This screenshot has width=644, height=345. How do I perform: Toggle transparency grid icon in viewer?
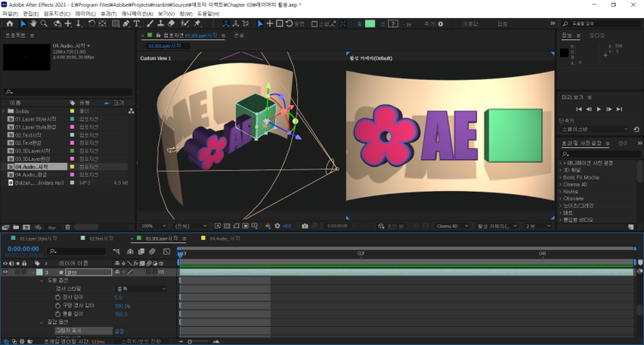(227, 226)
